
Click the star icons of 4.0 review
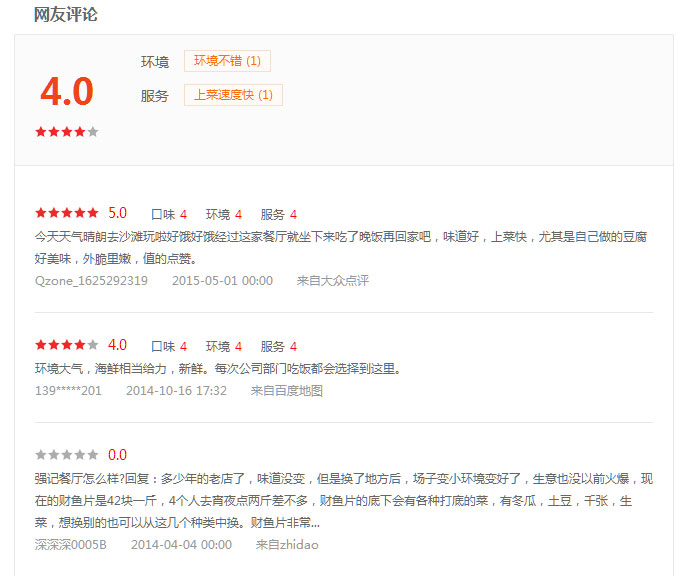click(x=67, y=345)
